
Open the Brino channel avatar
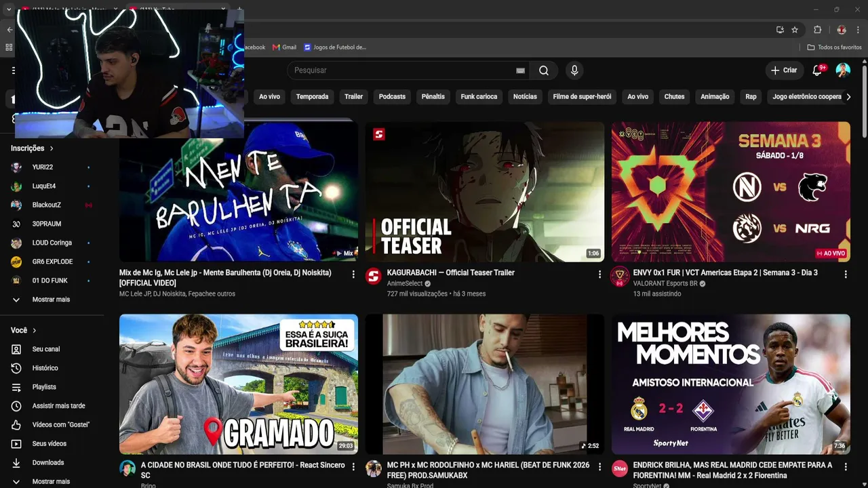pyautogui.click(x=127, y=468)
